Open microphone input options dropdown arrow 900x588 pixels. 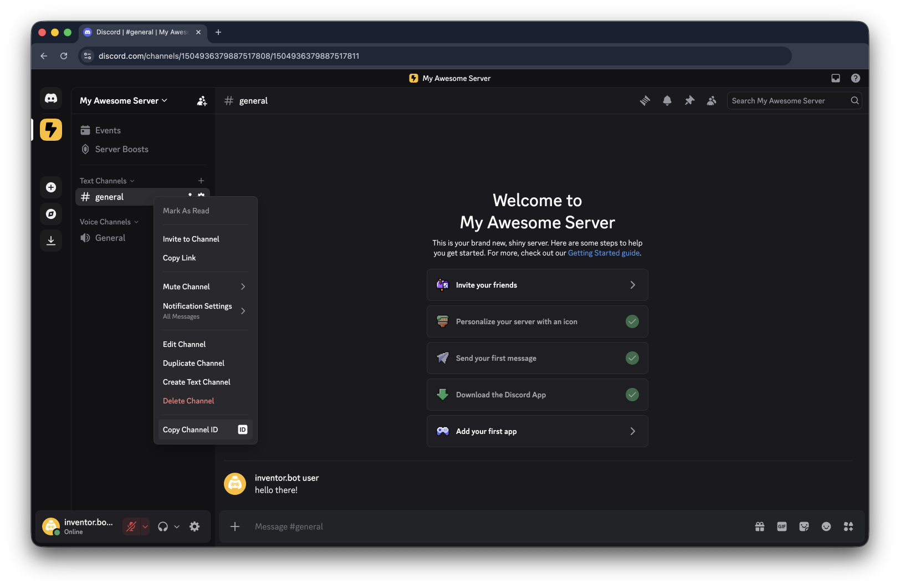tap(145, 526)
